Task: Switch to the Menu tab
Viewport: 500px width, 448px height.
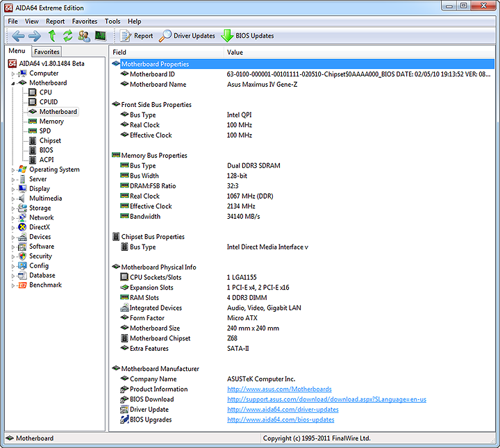Action: click(17, 51)
